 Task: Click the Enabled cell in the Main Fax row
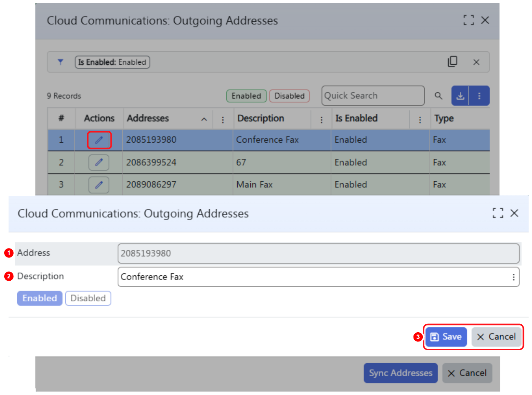(x=380, y=185)
